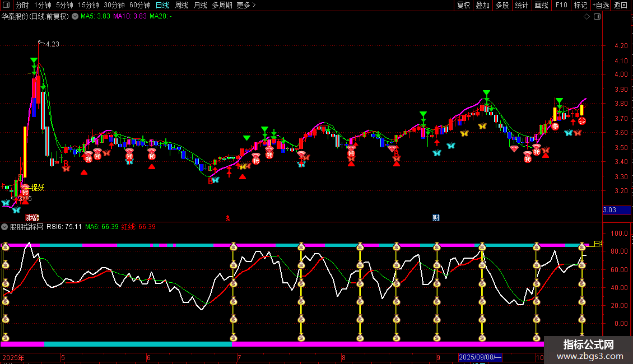The width and height of the screenshot is (633, 364).
Task: Open main chart indicator dropdown circle
Action: [x=75, y=16]
